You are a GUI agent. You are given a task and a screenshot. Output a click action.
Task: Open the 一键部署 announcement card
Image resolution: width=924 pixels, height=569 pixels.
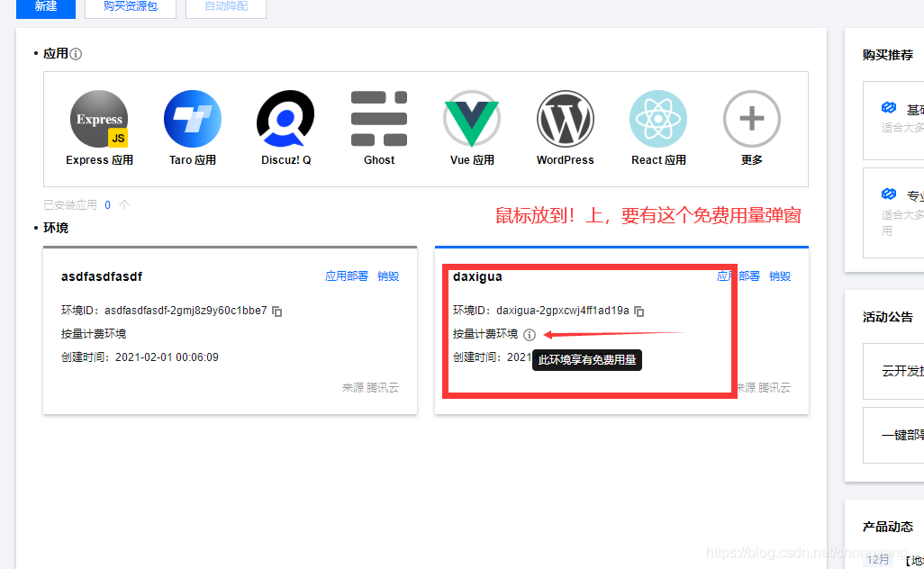click(893, 435)
